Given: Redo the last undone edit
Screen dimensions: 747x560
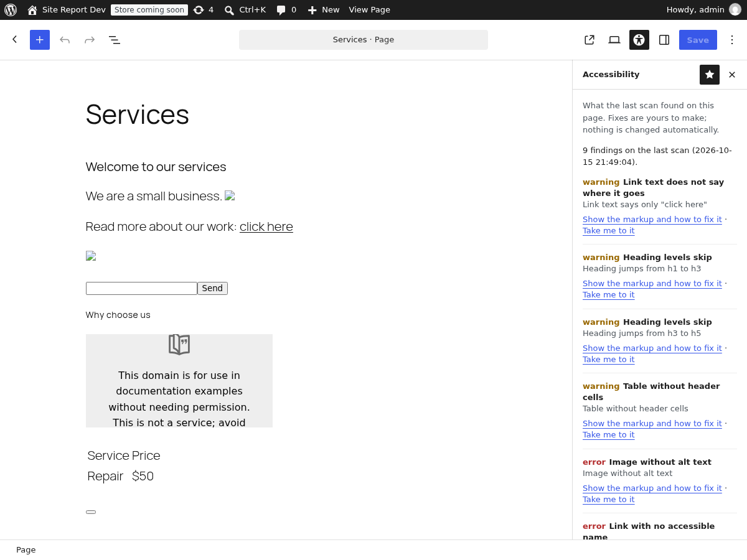Looking at the screenshot, I should tap(90, 40).
